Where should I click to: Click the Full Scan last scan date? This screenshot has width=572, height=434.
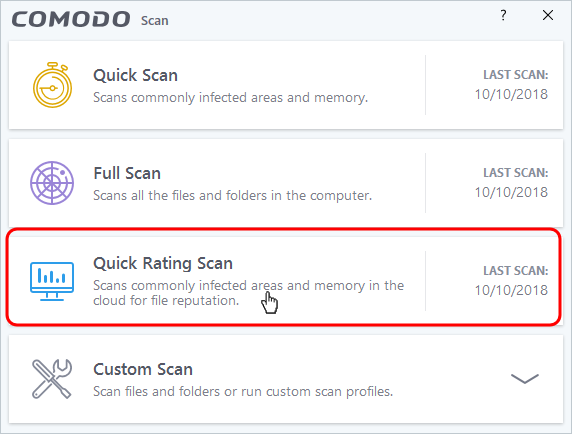tap(511, 192)
